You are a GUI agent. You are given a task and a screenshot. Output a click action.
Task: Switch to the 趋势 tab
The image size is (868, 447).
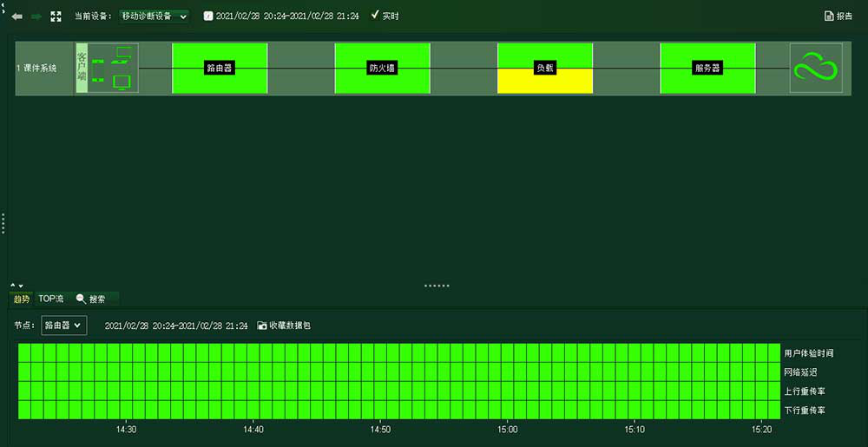tap(21, 299)
